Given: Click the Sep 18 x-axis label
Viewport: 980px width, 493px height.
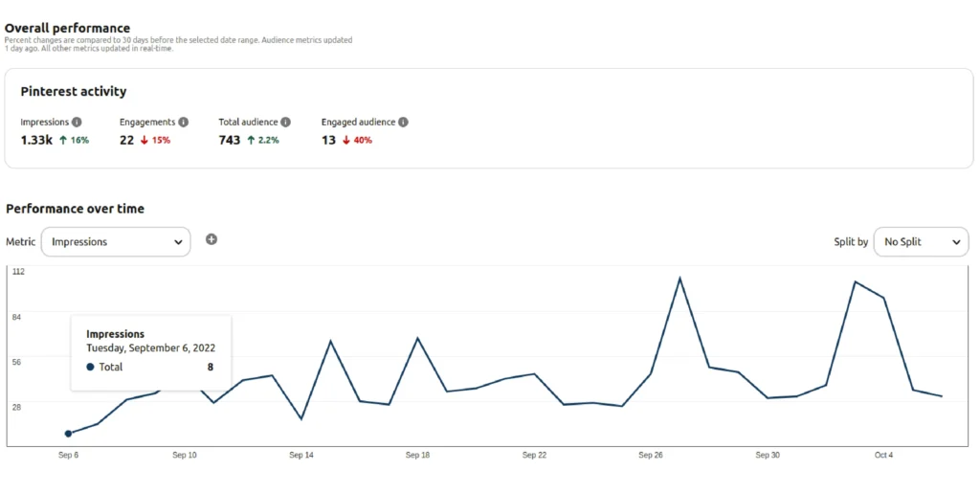Looking at the screenshot, I should (417, 456).
